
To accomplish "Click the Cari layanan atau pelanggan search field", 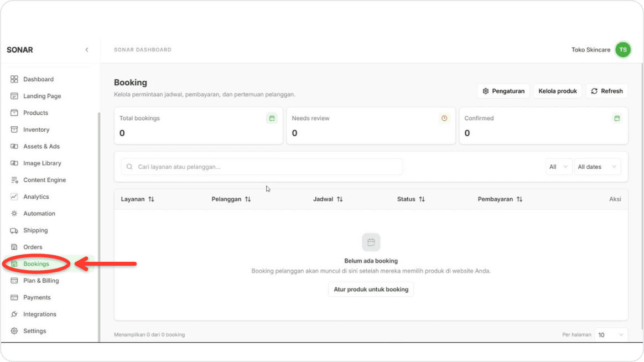I will (262, 167).
